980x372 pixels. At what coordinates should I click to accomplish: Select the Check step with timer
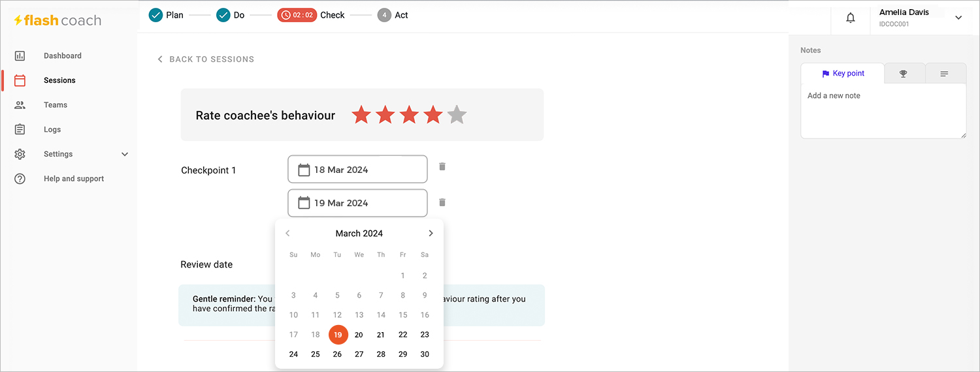(311, 15)
